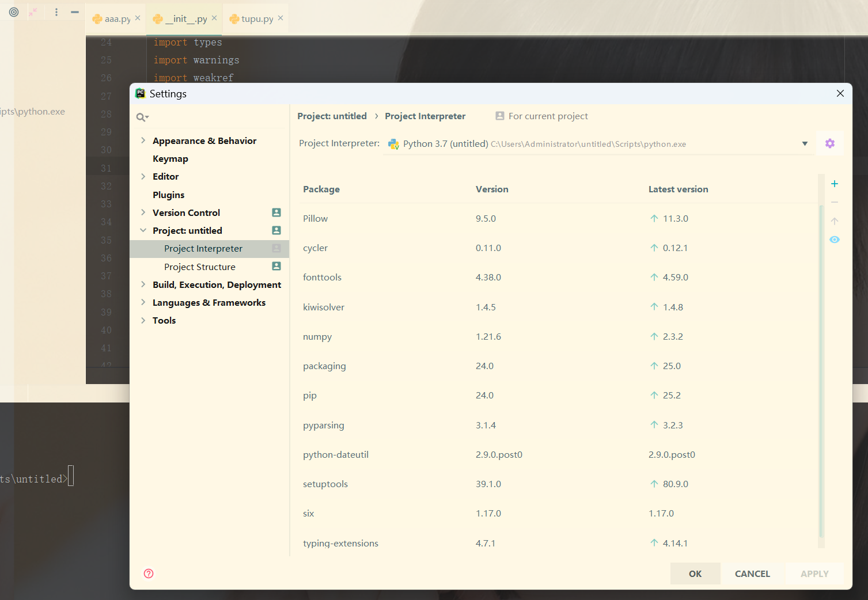This screenshot has height=600, width=868.
Task: Click the For current project icon
Action: pos(499,116)
